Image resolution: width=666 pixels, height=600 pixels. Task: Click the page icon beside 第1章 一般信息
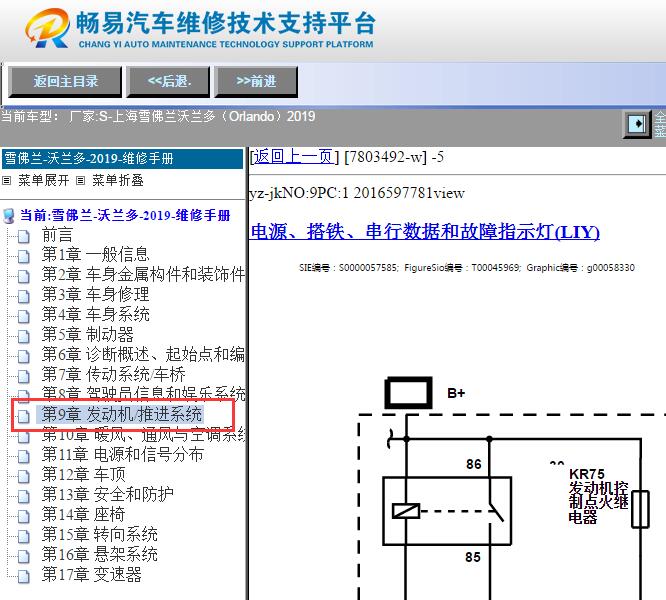pyautogui.click(x=24, y=256)
